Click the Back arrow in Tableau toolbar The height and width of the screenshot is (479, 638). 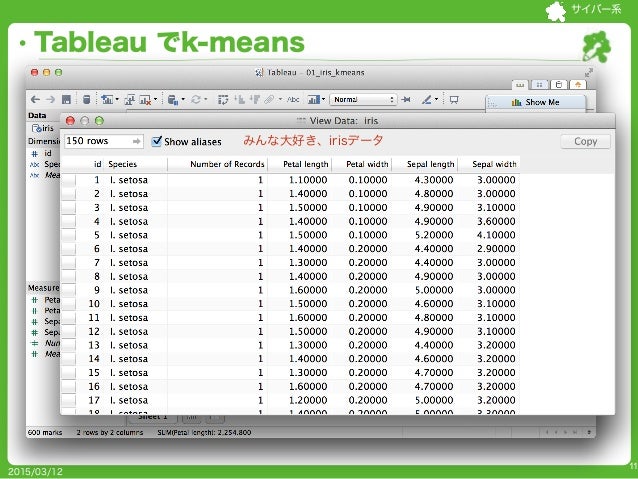pyautogui.click(x=35, y=99)
